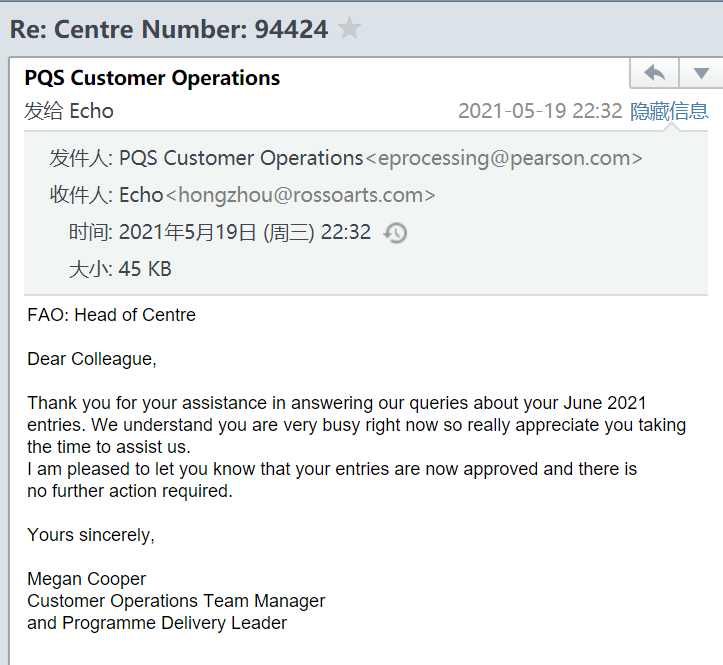Image resolution: width=723 pixels, height=665 pixels.
Task: Click the clock history icon beside time
Action: coord(395,232)
